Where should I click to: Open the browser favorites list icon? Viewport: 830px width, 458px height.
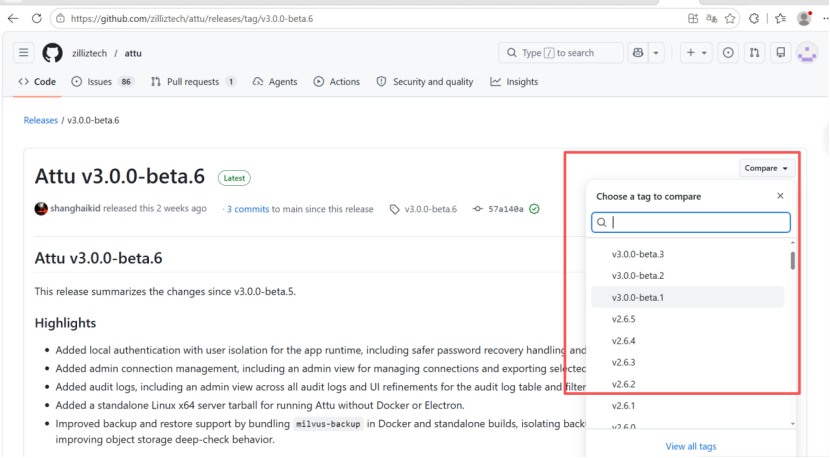pos(780,19)
